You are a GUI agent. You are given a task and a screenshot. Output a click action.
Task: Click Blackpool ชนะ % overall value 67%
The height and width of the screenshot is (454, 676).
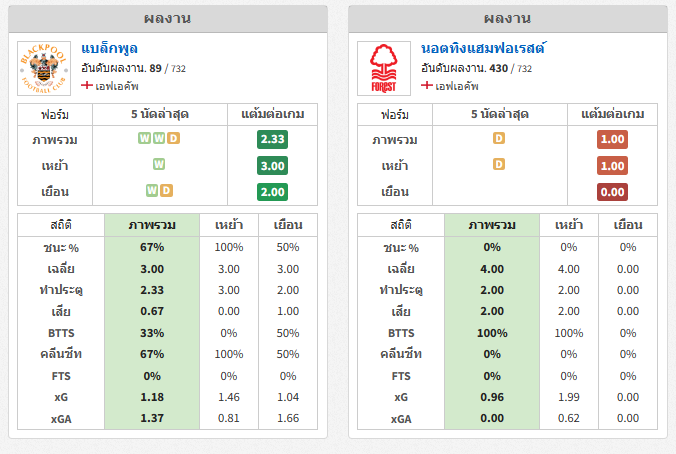152,247
